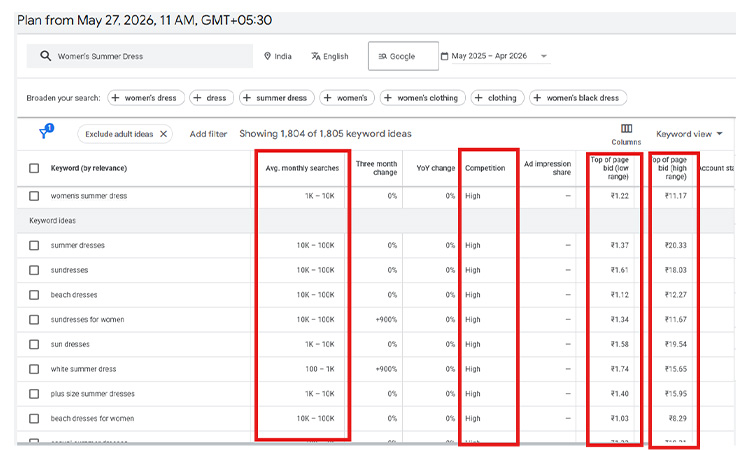Click the ₹20.33 high bid value
The width and height of the screenshot is (750, 450).
click(x=675, y=245)
